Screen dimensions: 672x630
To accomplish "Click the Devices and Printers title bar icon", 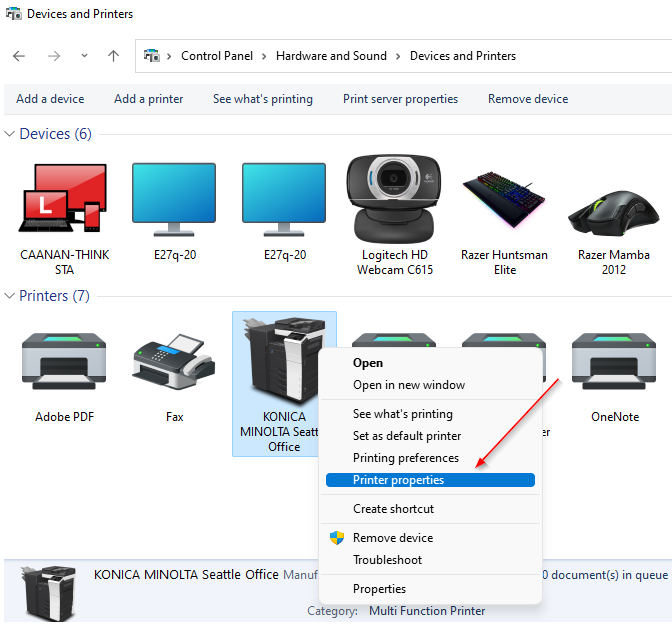I will (x=13, y=14).
